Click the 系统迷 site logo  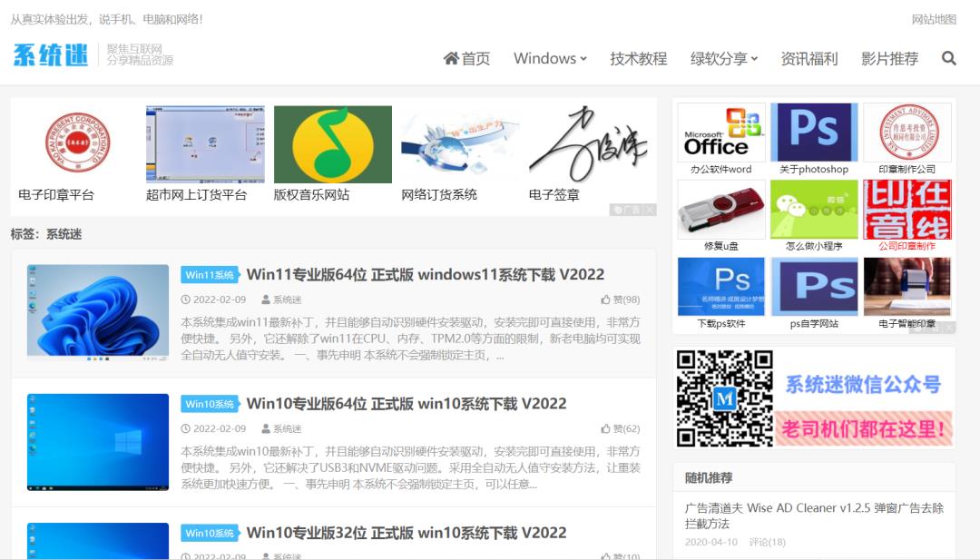51,54
